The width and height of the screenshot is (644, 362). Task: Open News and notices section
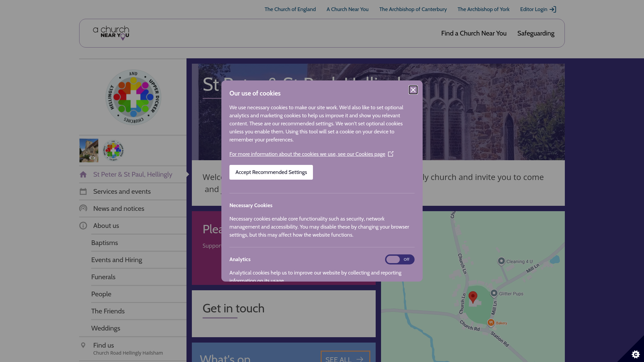(x=119, y=208)
